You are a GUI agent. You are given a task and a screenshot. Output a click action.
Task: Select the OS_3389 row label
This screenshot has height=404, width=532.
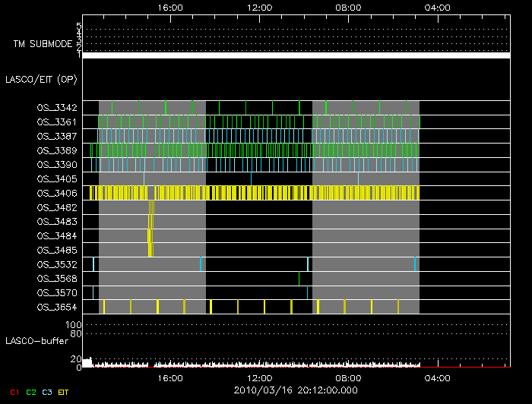[56, 150]
